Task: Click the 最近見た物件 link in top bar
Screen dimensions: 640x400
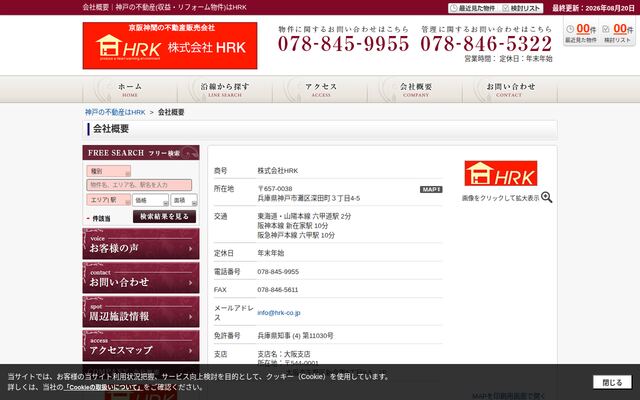Action: (473, 8)
